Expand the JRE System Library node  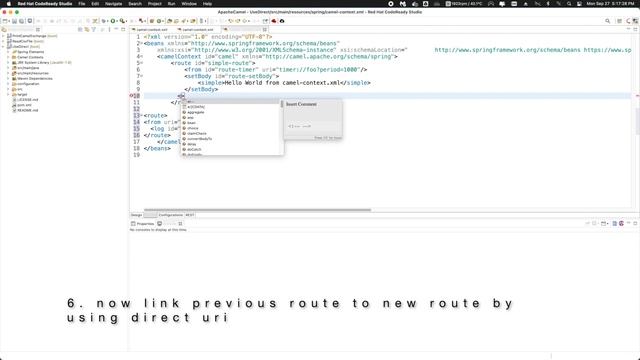point(8,62)
